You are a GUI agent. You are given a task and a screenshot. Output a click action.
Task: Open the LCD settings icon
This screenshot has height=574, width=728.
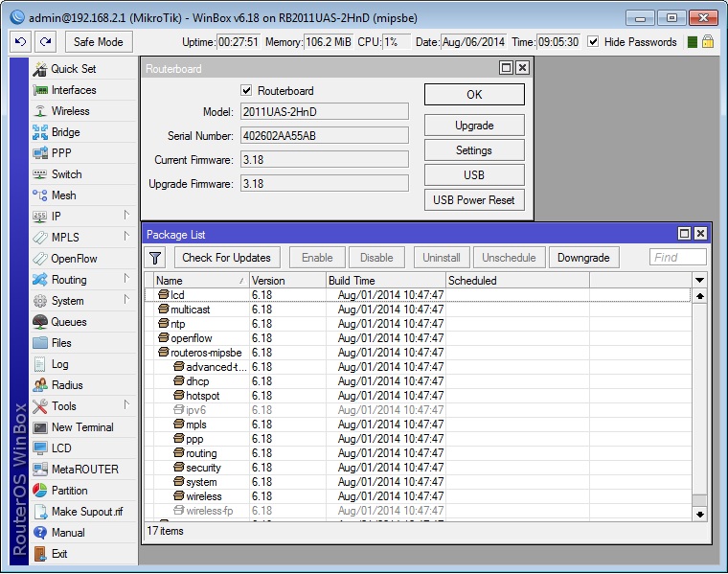tap(40, 448)
